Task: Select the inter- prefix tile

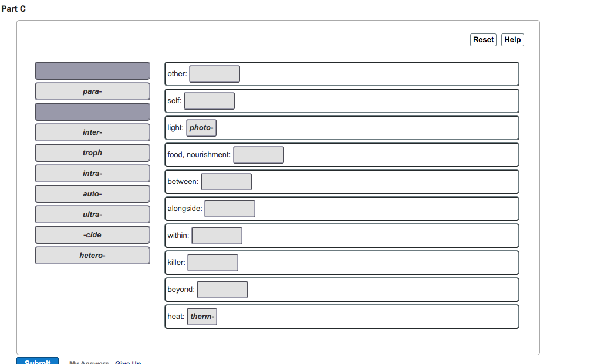Action: click(x=92, y=132)
